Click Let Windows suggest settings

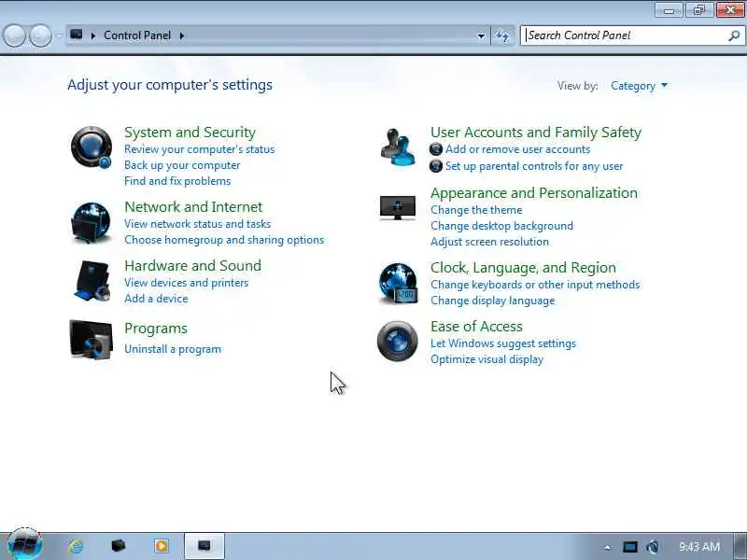click(x=503, y=343)
